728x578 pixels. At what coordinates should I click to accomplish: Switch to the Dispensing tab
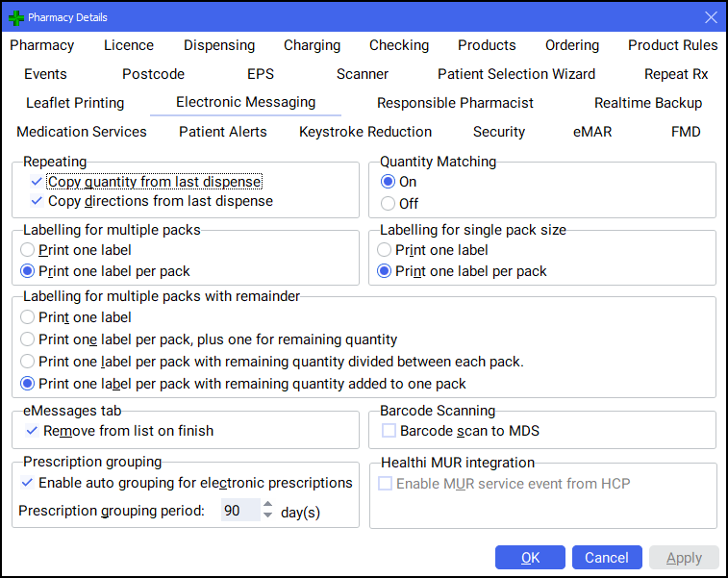click(219, 45)
